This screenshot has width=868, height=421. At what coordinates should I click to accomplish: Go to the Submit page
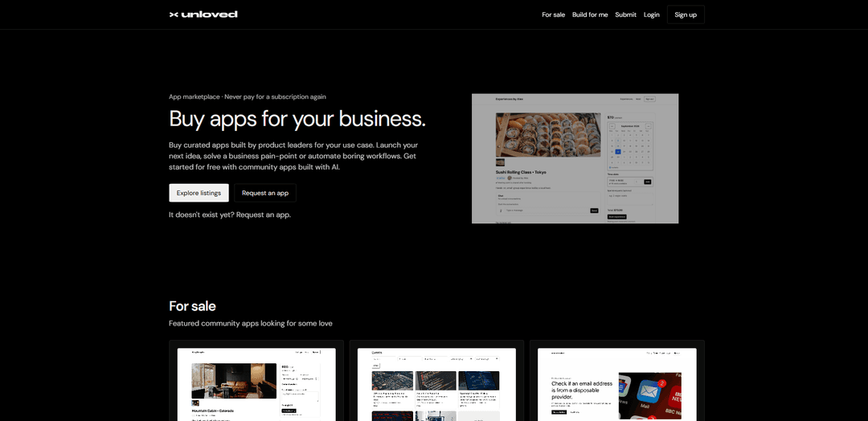[x=625, y=14]
